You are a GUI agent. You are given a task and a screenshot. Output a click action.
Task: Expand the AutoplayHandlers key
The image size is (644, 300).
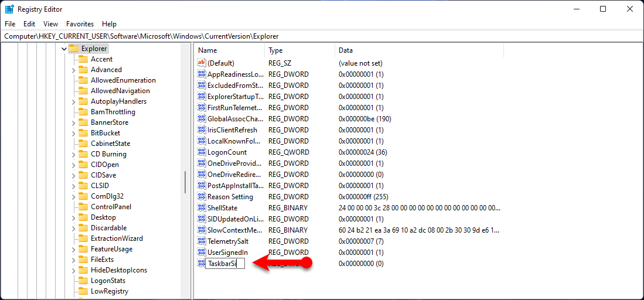pos(73,101)
